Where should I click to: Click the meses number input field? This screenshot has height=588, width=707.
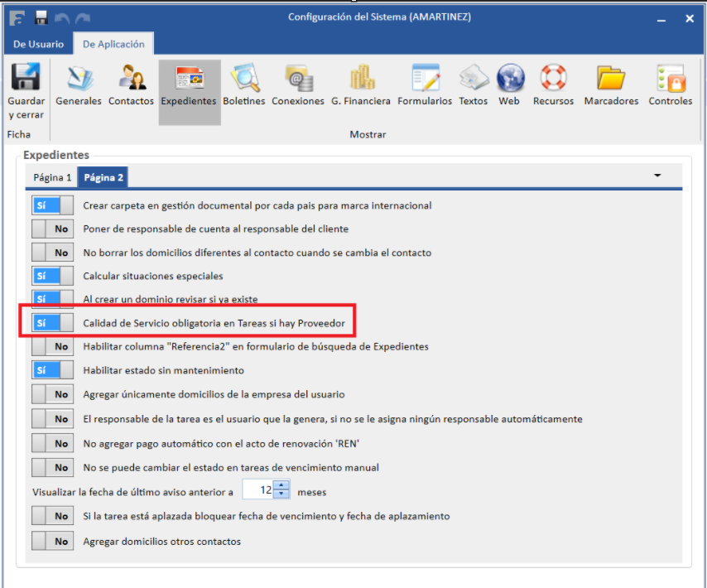point(258,490)
